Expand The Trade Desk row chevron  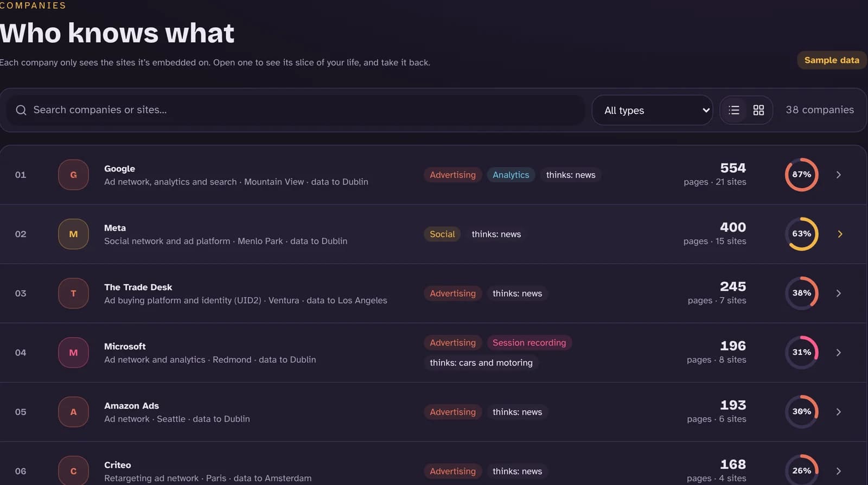(839, 293)
